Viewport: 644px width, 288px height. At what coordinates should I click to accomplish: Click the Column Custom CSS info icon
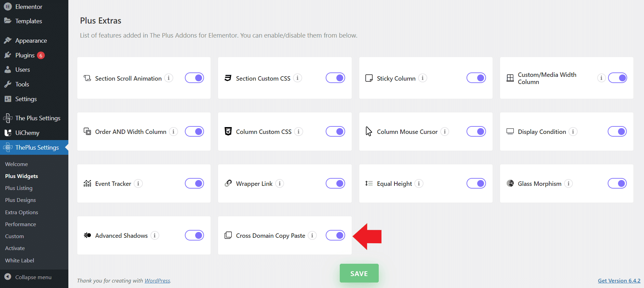tap(298, 132)
